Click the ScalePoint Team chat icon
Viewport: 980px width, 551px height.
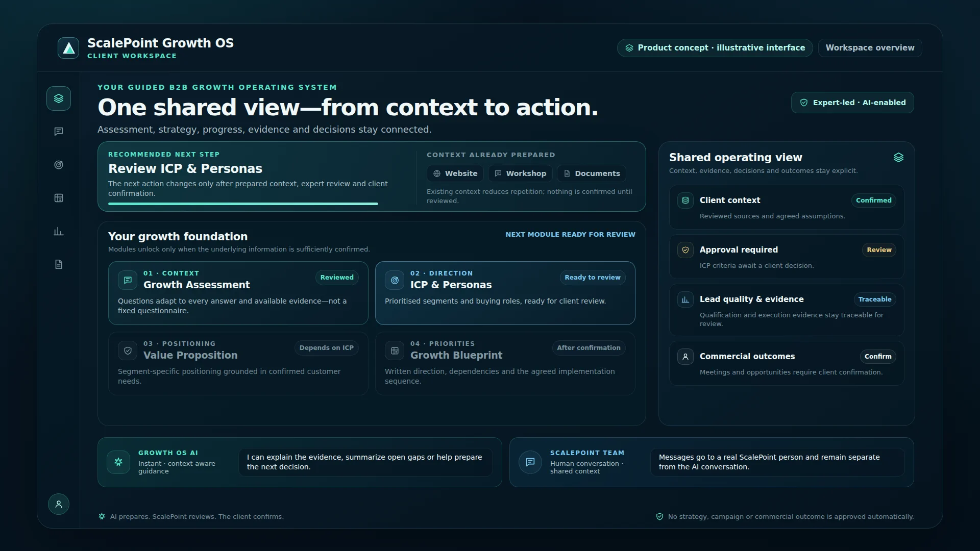pos(530,462)
